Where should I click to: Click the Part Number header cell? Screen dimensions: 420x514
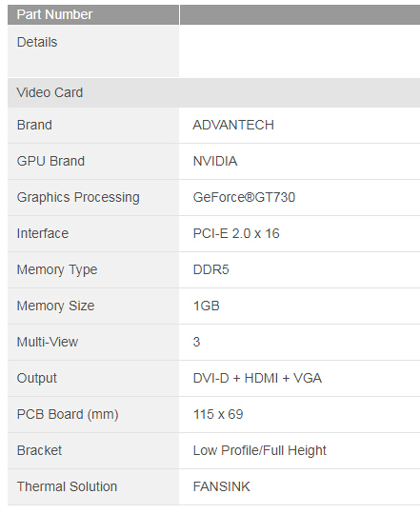93,14
